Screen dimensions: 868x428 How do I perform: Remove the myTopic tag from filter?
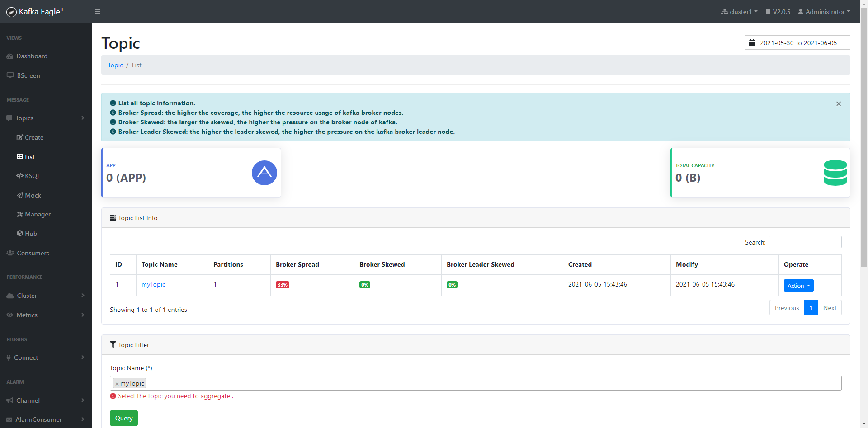tap(117, 384)
